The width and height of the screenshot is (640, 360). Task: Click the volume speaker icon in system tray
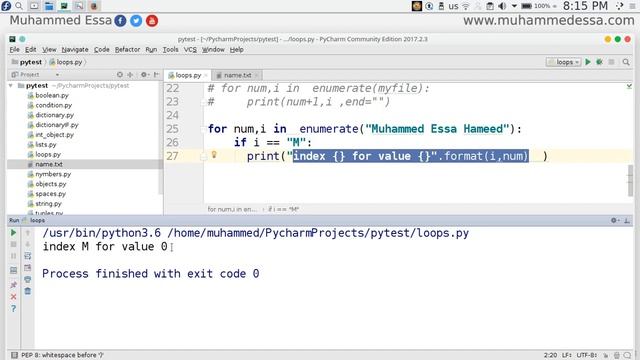pos(502,6)
